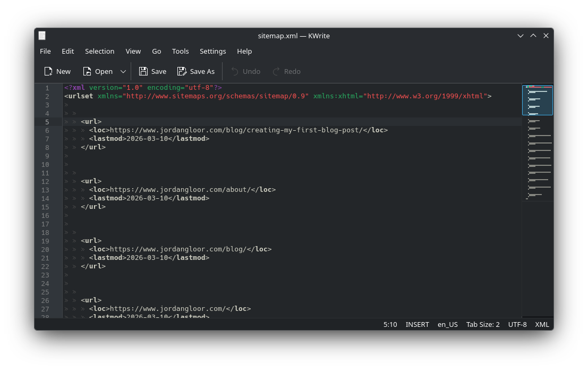Click the xhtml namespace URL string
The width and height of the screenshot is (588, 371).
(x=425, y=96)
